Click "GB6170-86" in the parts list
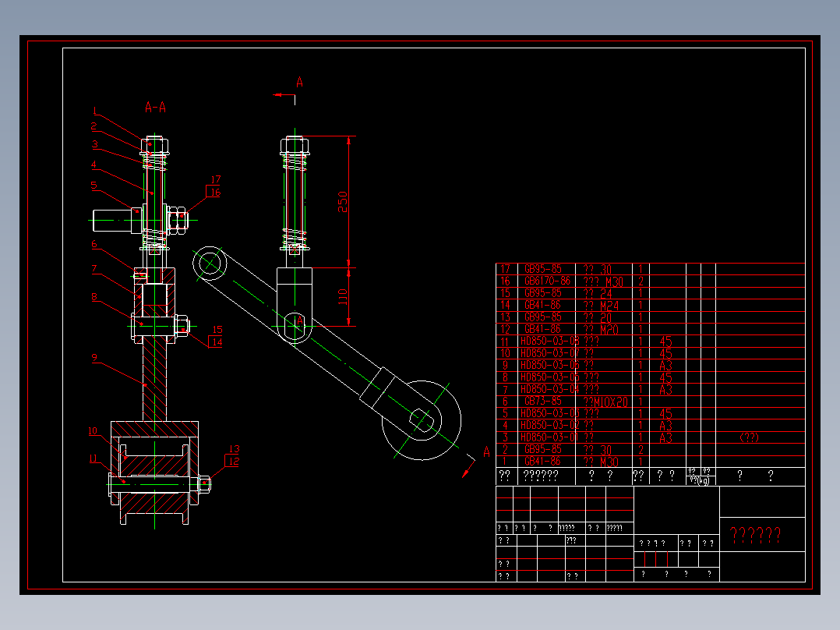Viewport: 840px width, 630px height. click(x=547, y=281)
